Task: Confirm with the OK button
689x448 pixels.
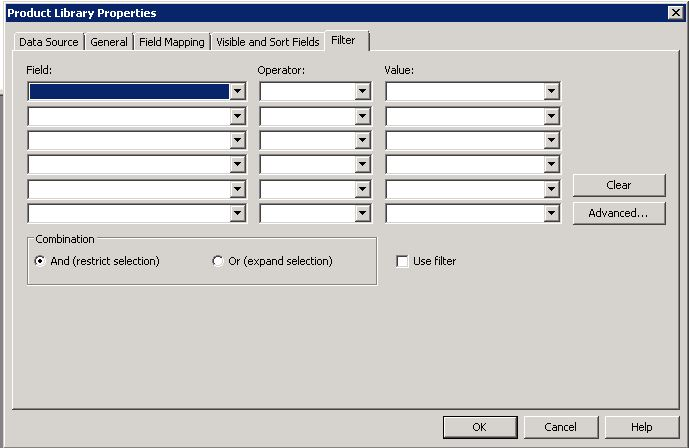Action: 479,427
